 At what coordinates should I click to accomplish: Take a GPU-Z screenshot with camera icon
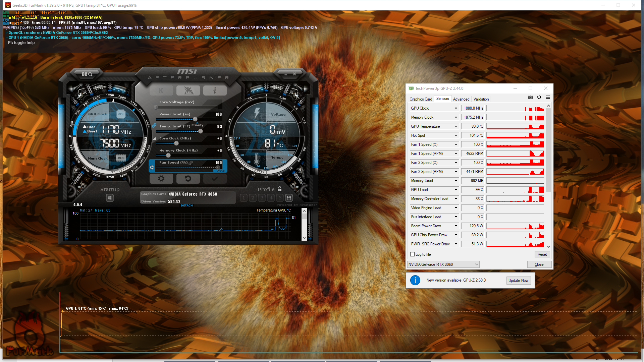pyautogui.click(x=530, y=97)
